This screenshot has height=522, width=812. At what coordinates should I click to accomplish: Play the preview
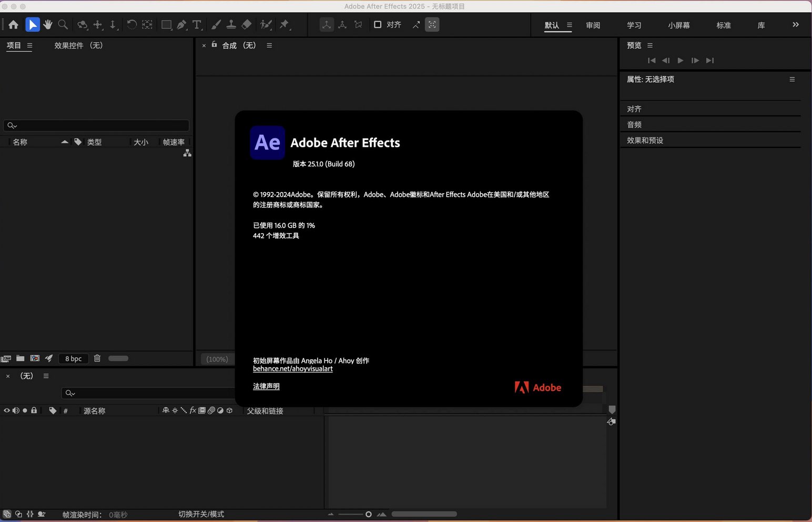[x=681, y=61]
